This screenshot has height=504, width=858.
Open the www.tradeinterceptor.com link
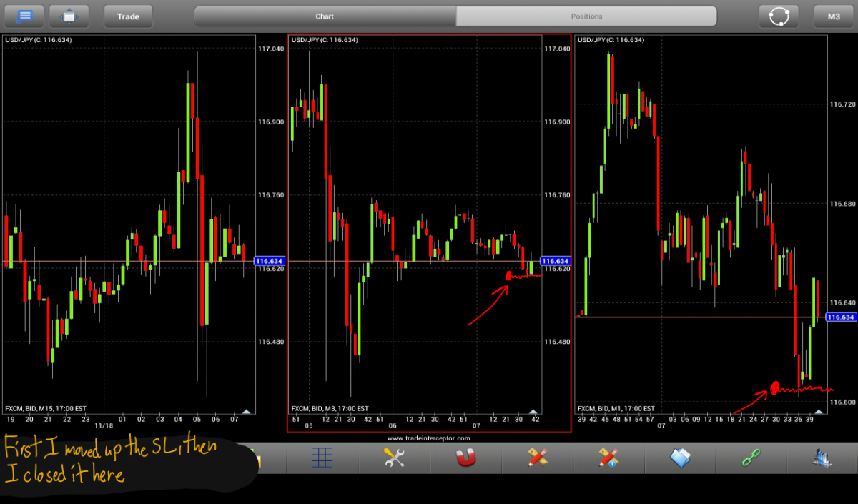click(x=429, y=438)
